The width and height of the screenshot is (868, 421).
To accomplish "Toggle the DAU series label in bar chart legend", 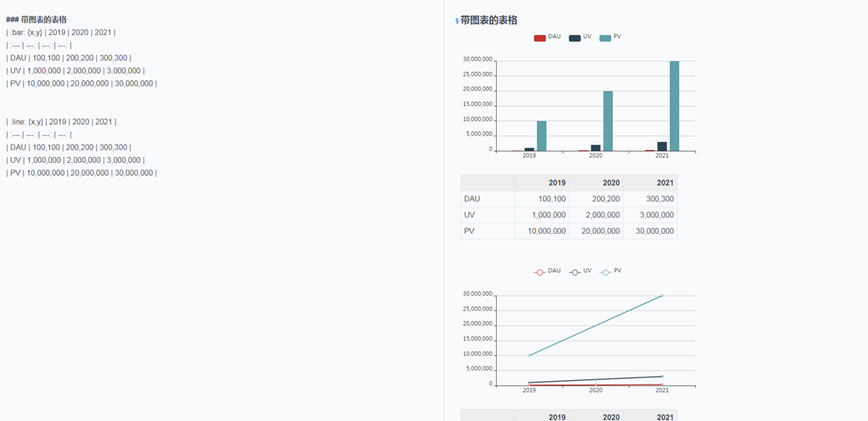I will tap(554, 37).
